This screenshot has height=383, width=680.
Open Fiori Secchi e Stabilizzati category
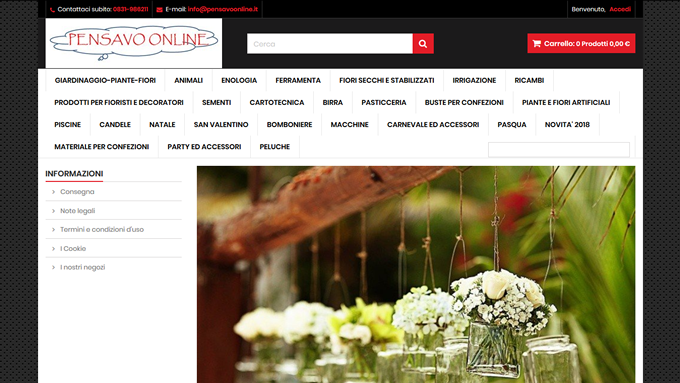[x=386, y=80]
